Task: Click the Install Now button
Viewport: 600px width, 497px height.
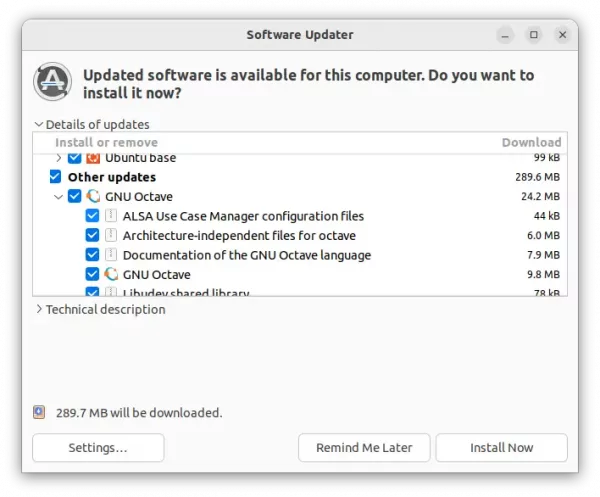Action: coord(501,448)
